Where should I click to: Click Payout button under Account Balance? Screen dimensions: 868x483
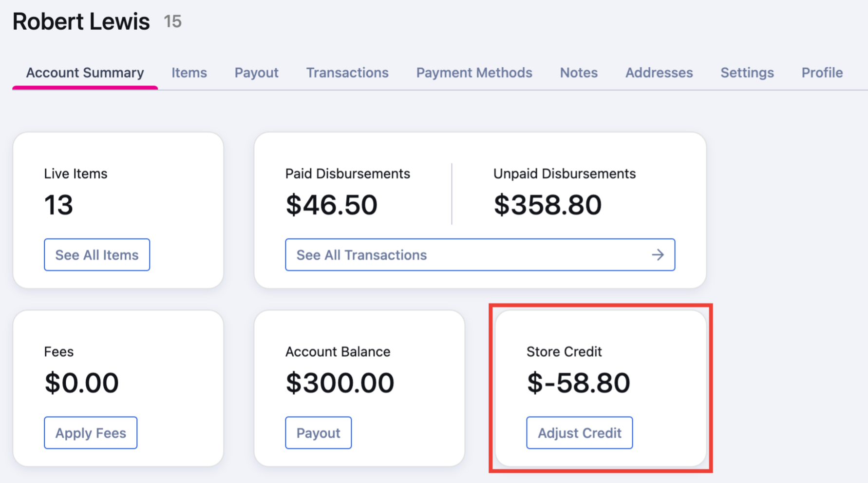(318, 432)
